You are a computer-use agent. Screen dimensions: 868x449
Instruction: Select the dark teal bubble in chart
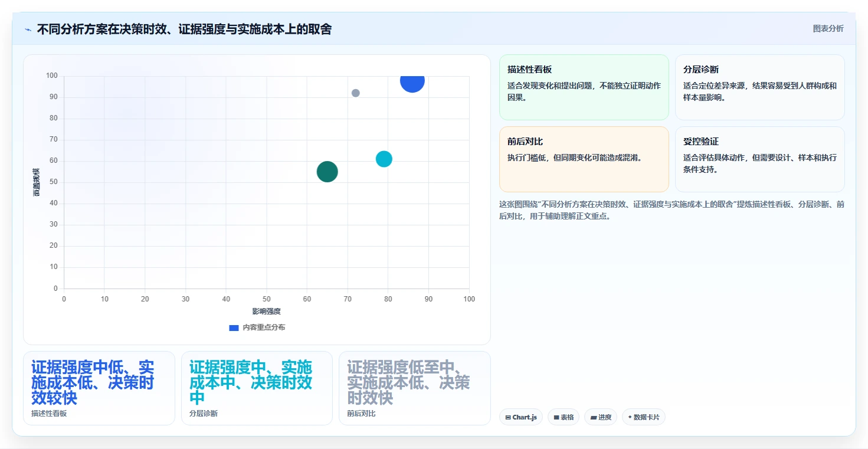click(327, 172)
